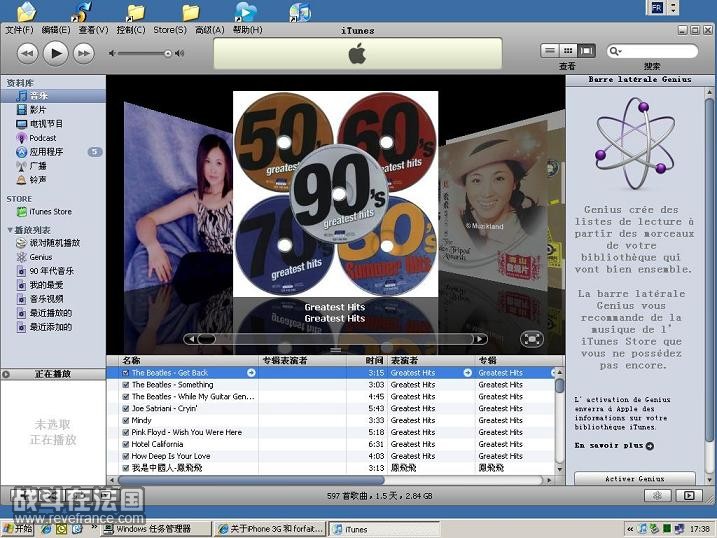
Task: Uncheck The Beatles - Get Back
Action: (126, 373)
